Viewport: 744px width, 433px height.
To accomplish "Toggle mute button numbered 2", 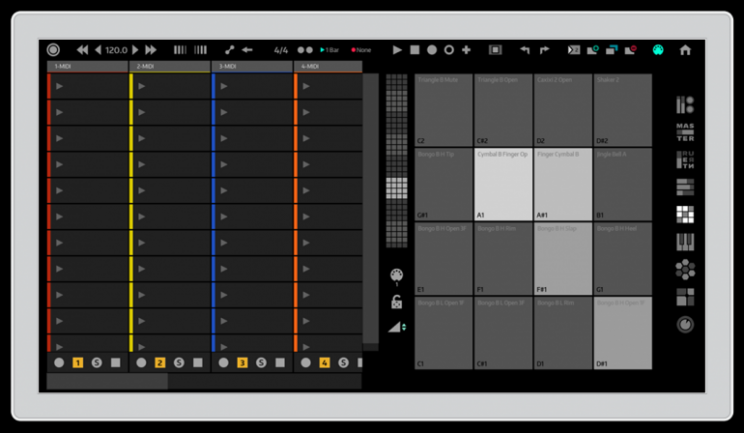I will pyautogui.click(x=160, y=362).
